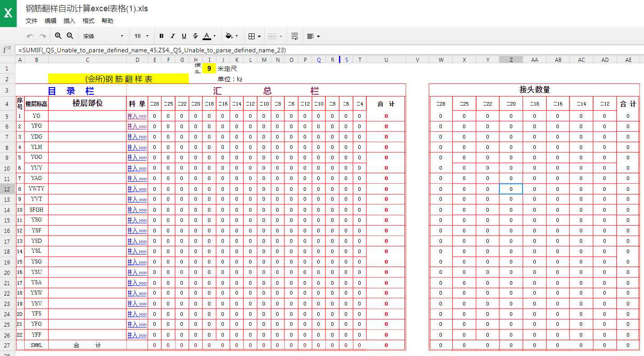Follow the 料单 link in the YG row
This screenshot has height=356, width=644.
click(137, 116)
